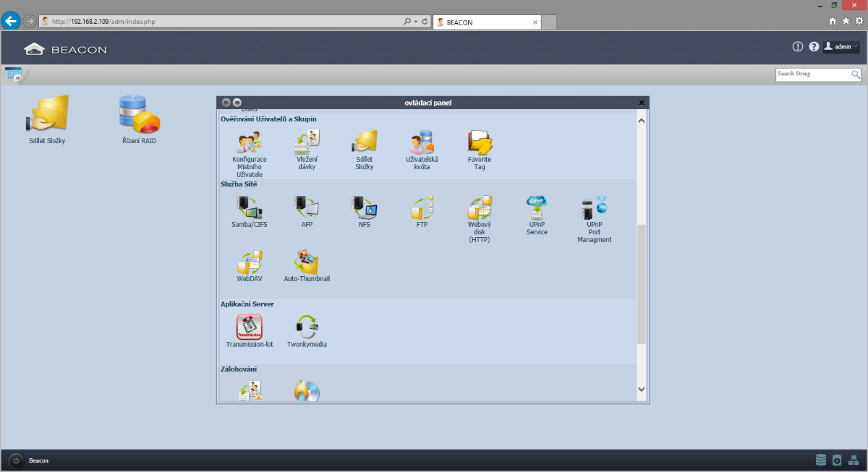Expand the admin user dropdown
Viewport: 868px width, 472px height.
tap(841, 47)
